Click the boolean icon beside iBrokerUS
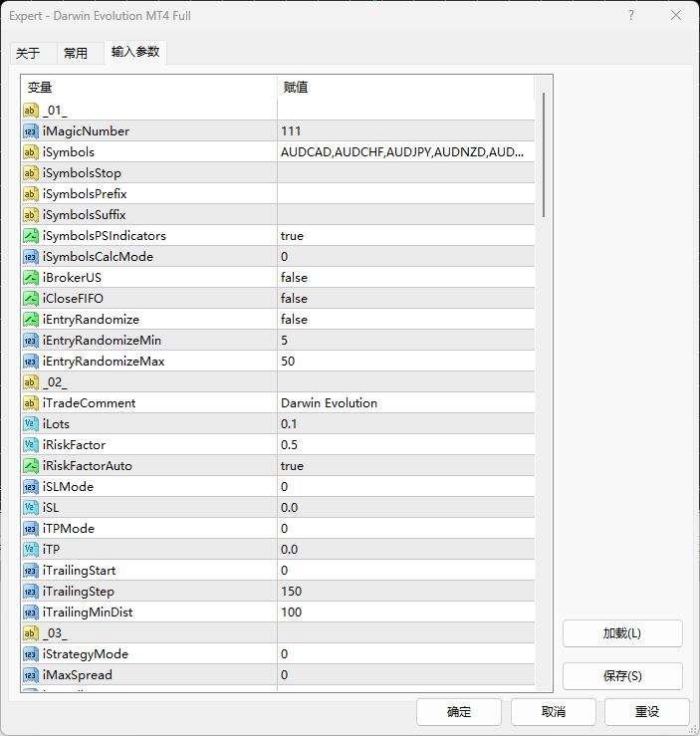 (31, 278)
